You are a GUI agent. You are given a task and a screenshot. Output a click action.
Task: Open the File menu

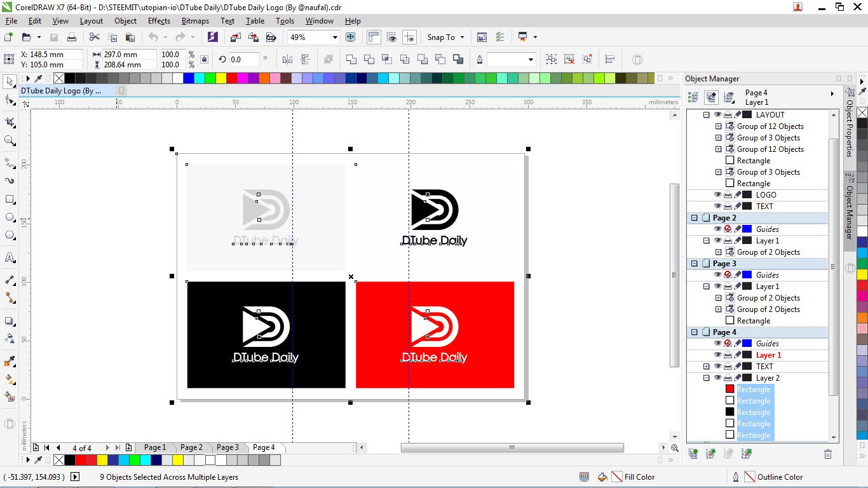pyautogui.click(x=11, y=21)
